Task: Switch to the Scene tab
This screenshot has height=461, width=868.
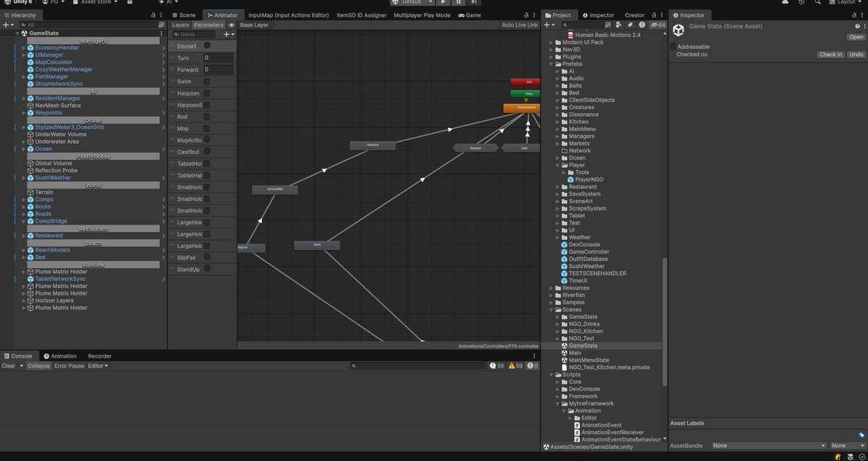Action: (x=183, y=14)
